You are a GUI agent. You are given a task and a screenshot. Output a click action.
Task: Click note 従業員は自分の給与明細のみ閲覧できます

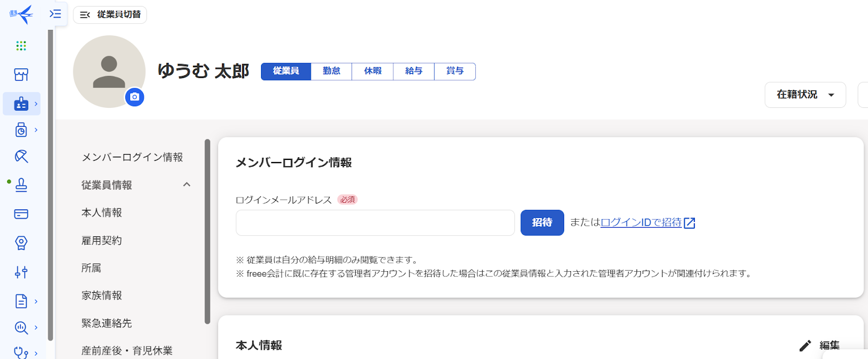[x=327, y=260]
